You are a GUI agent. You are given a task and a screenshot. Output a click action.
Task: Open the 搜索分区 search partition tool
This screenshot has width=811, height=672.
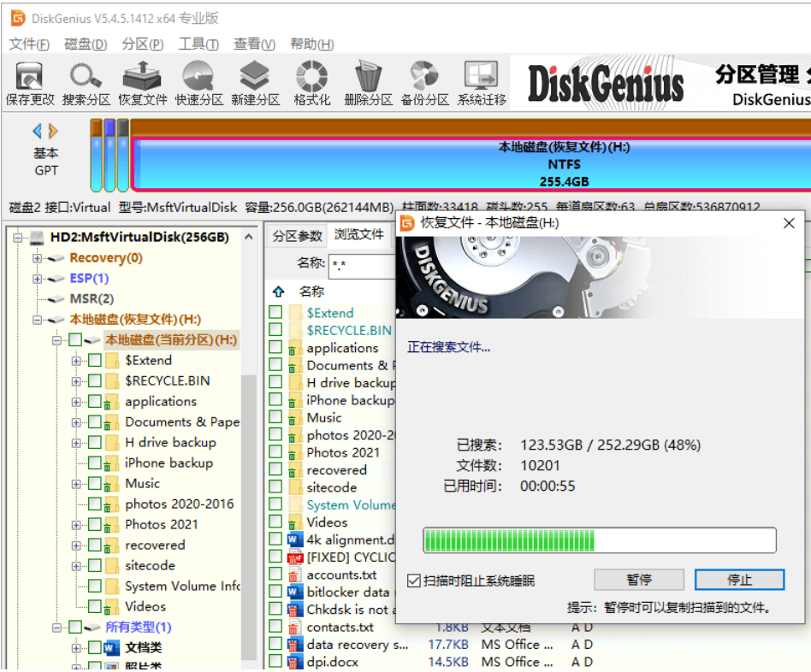pyautogui.click(x=86, y=83)
